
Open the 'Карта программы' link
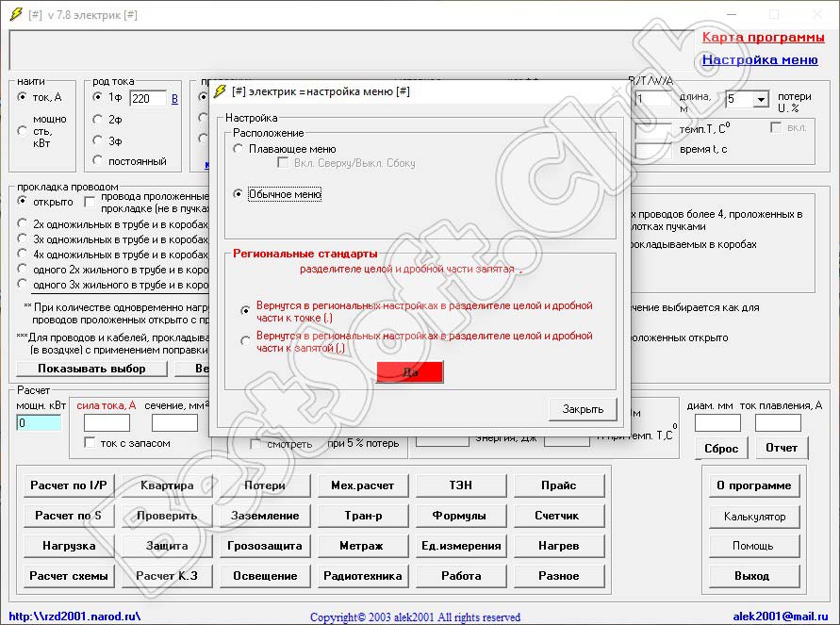(763, 38)
